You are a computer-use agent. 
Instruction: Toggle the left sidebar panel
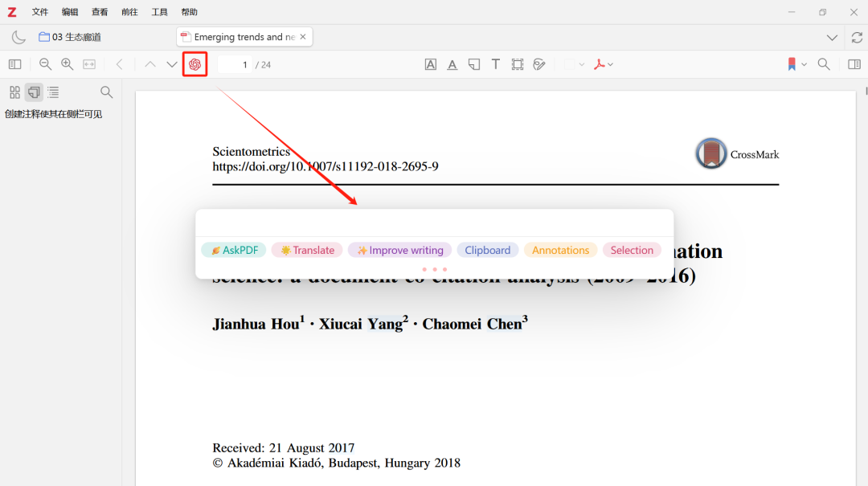tap(14, 64)
